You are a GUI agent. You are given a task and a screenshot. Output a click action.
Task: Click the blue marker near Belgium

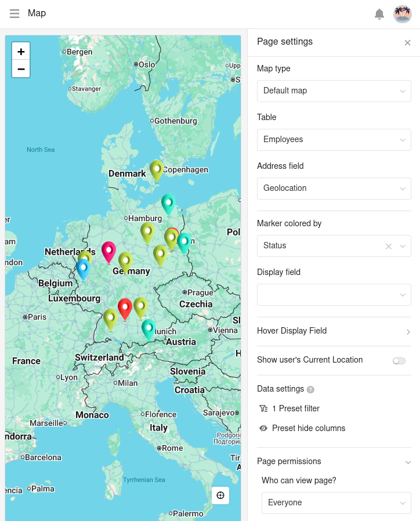click(x=83, y=268)
